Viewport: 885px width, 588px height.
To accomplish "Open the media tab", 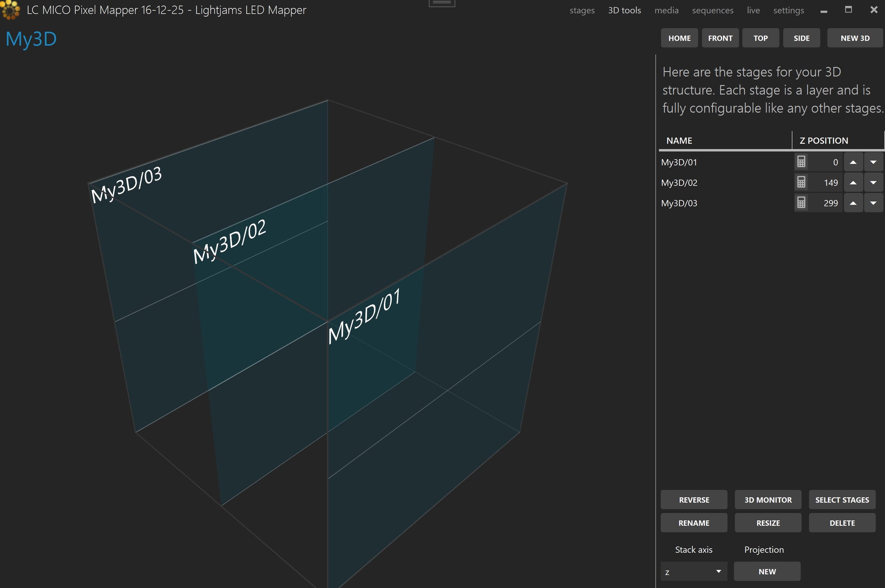I will click(x=666, y=10).
